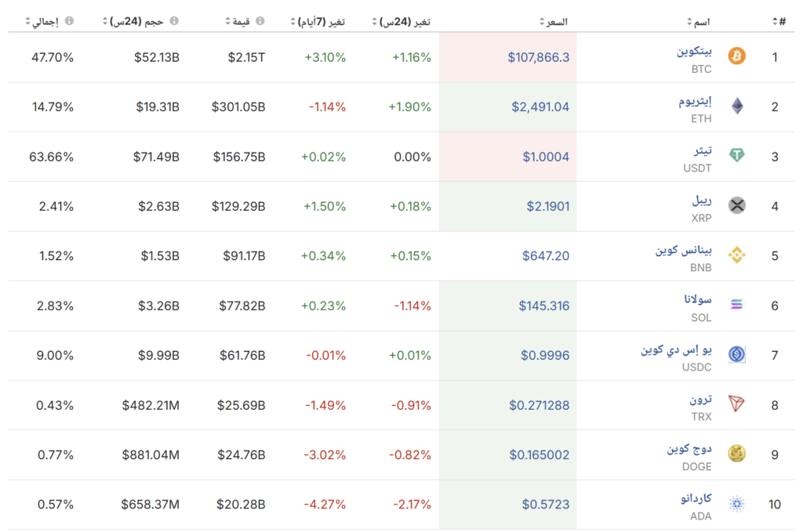Image resolution: width=803 pixels, height=532 pixels.
Task: Click the Solana logo icon
Action: [x=736, y=305]
